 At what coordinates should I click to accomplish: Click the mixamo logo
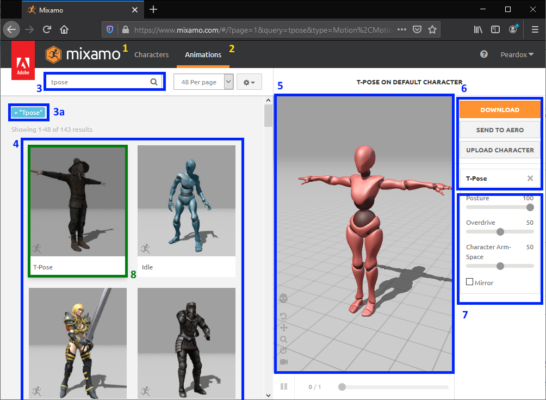(x=83, y=54)
